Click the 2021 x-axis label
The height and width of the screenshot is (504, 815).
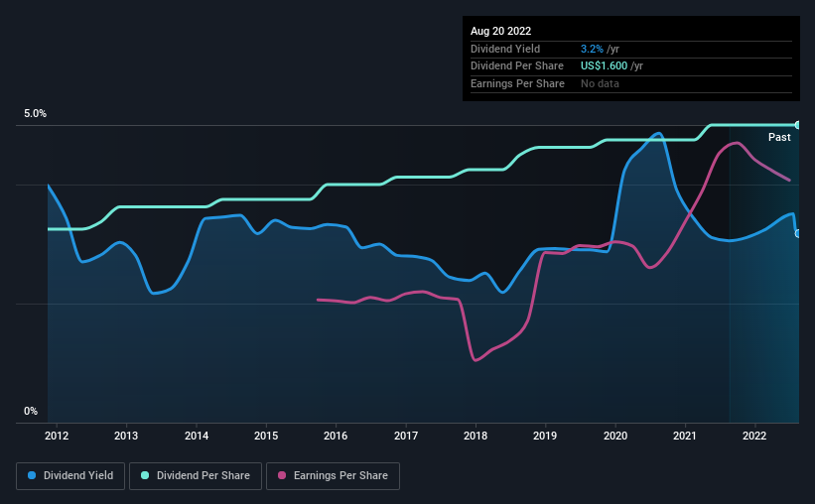click(685, 436)
